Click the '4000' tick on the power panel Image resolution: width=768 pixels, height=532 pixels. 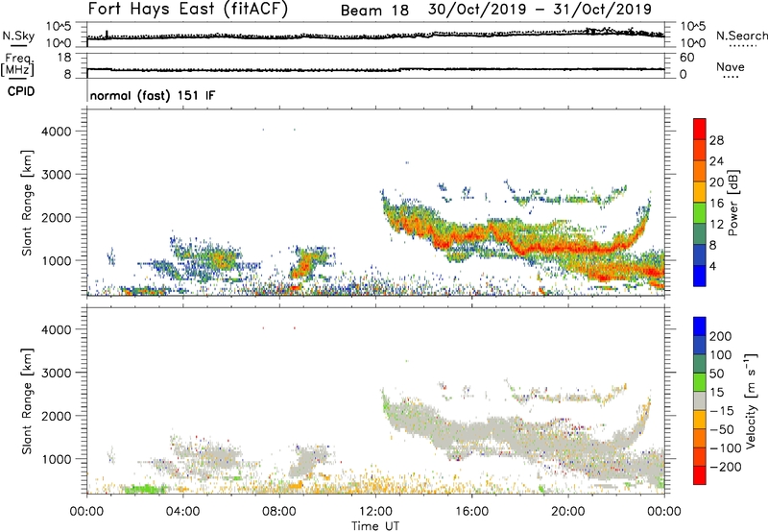[57, 132]
